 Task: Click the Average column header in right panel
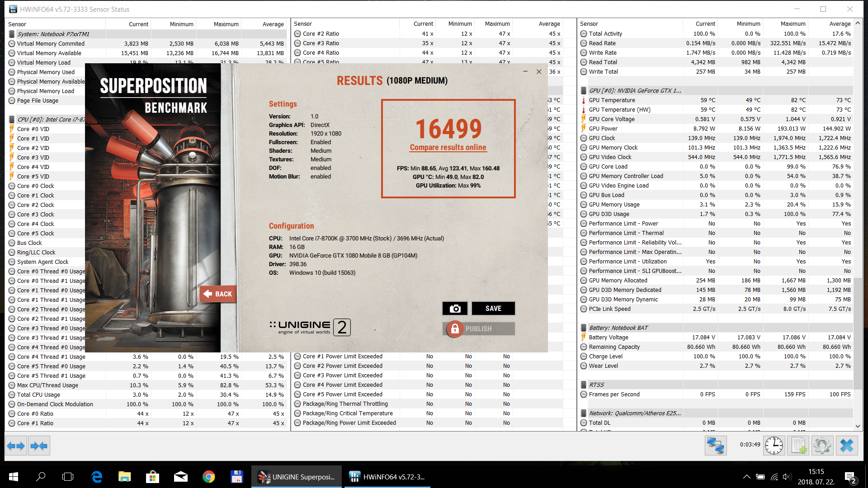point(840,24)
